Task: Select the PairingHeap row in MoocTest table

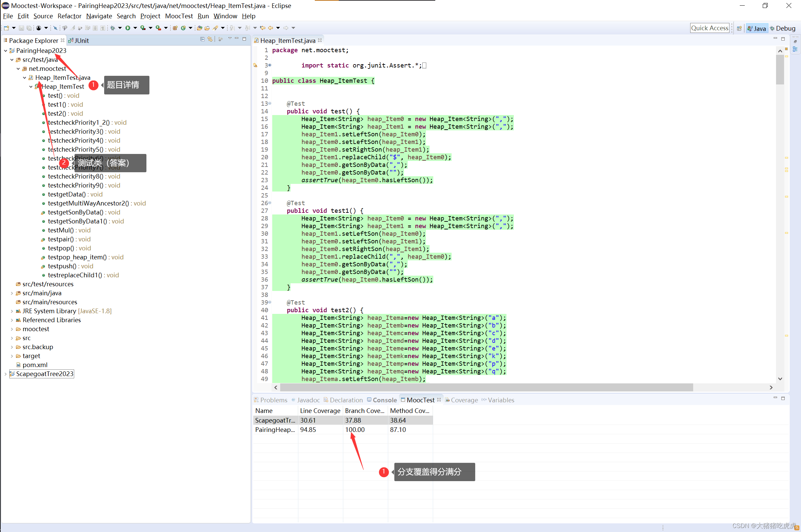Action: tap(275, 430)
